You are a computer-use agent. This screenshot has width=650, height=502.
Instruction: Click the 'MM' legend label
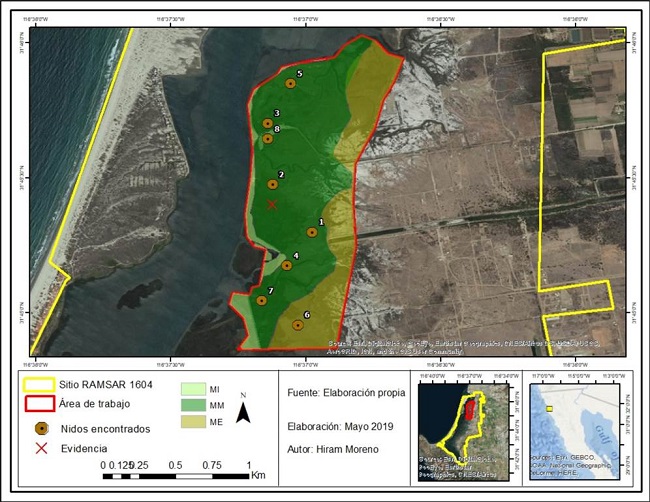tap(217, 405)
